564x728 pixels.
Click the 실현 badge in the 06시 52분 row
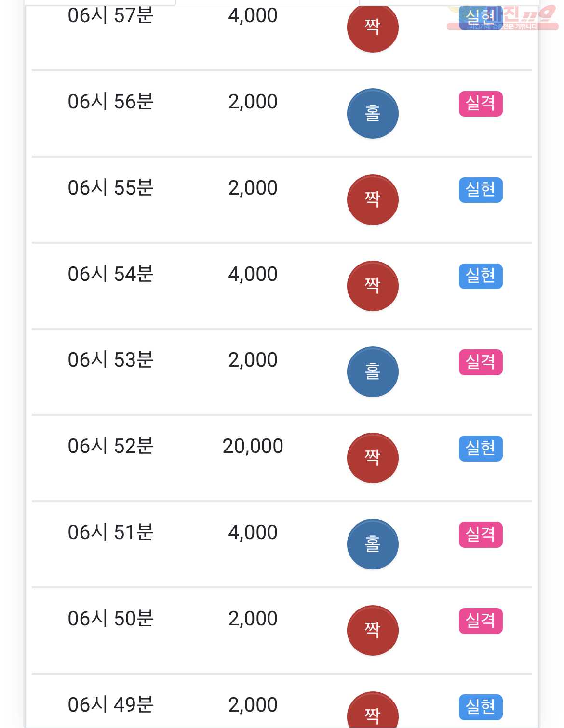tap(481, 448)
